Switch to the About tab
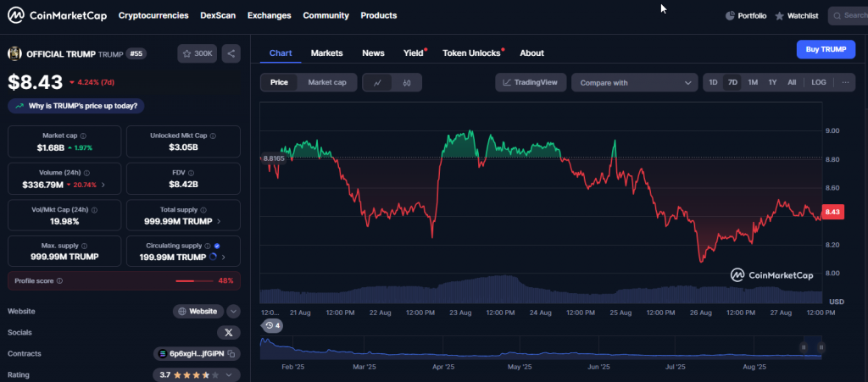This screenshot has height=382, width=868. (531, 53)
